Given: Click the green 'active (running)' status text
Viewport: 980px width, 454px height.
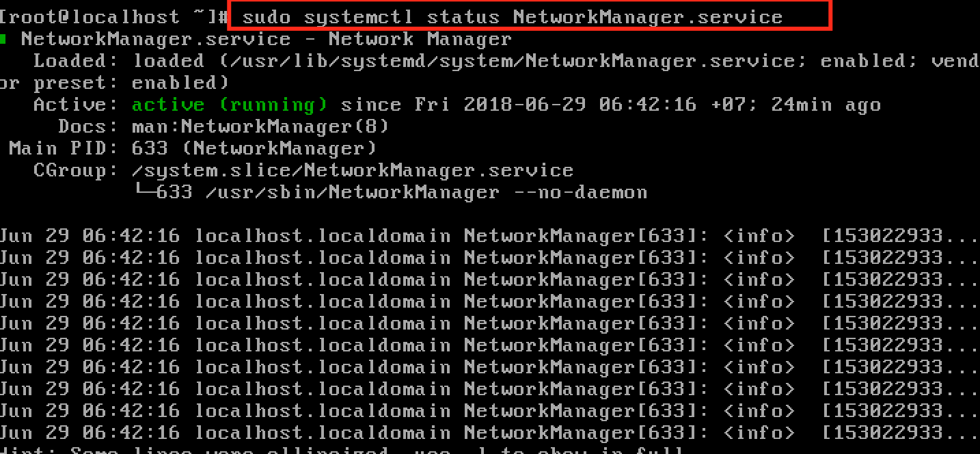Looking at the screenshot, I should [x=230, y=105].
